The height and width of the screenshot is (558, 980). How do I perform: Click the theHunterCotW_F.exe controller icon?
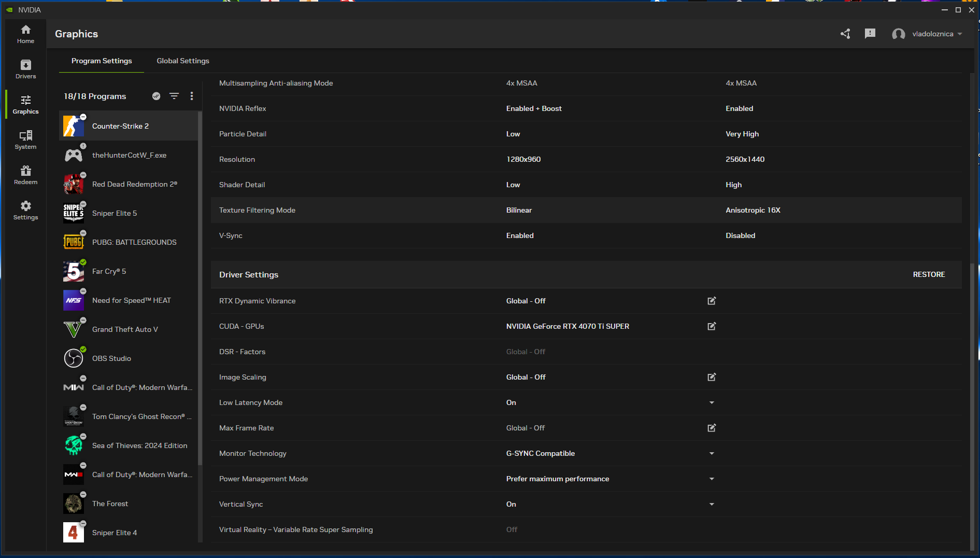(73, 155)
